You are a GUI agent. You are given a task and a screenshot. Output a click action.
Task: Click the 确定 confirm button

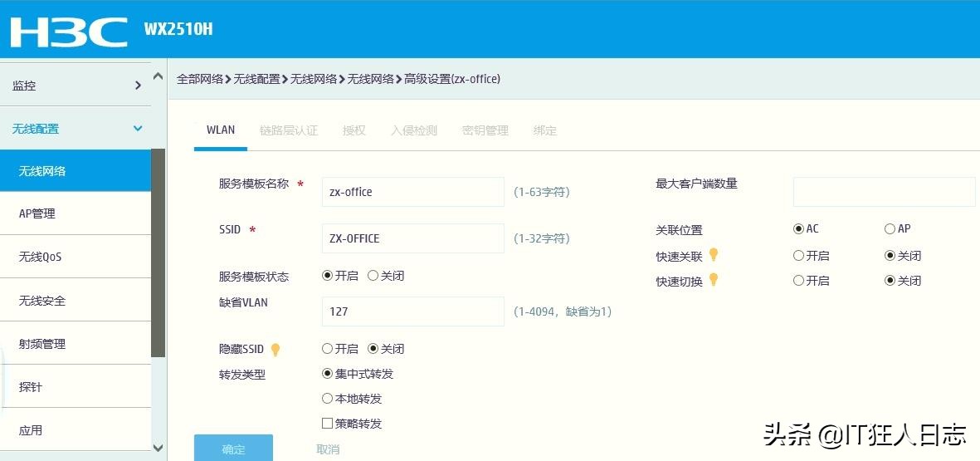(233, 448)
